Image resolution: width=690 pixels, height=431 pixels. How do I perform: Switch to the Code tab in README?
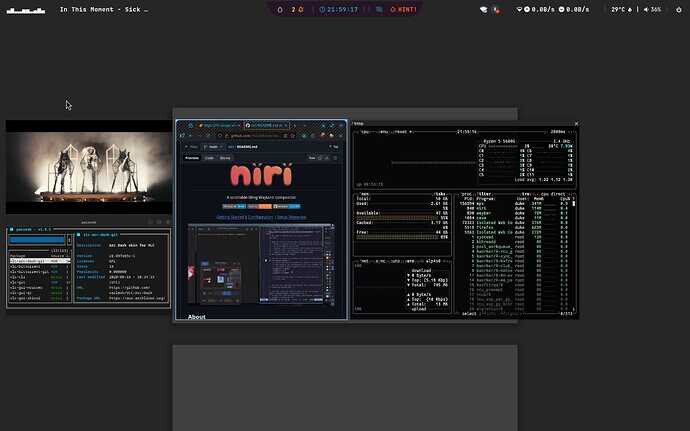coord(210,158)
